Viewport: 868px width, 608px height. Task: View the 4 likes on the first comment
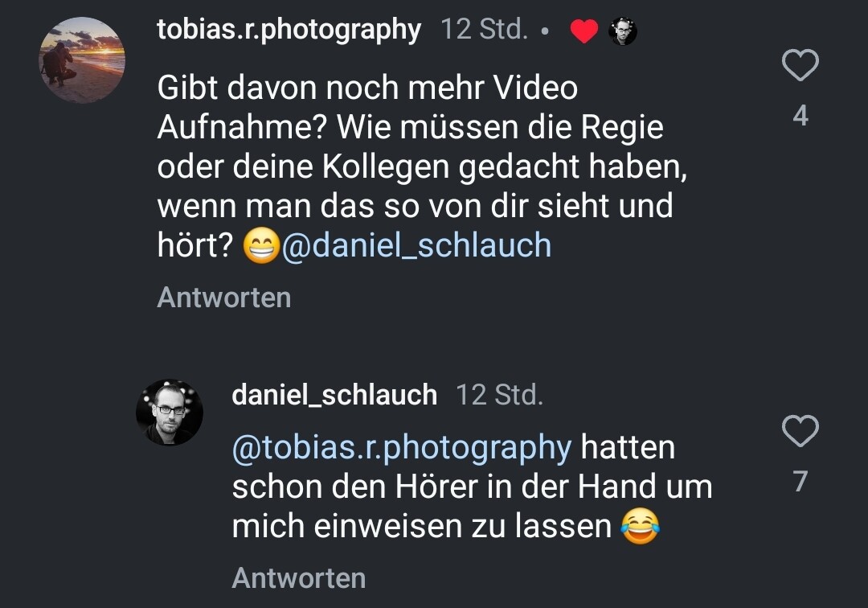800,117
